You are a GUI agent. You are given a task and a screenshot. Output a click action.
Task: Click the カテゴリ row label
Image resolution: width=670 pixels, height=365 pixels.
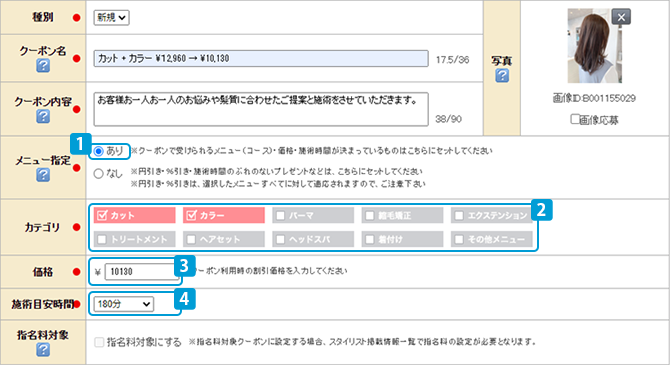click(42, 227)
